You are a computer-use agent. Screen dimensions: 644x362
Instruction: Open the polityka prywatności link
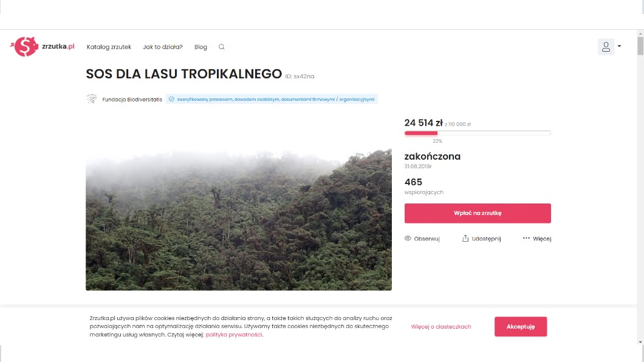click(234, 335)
